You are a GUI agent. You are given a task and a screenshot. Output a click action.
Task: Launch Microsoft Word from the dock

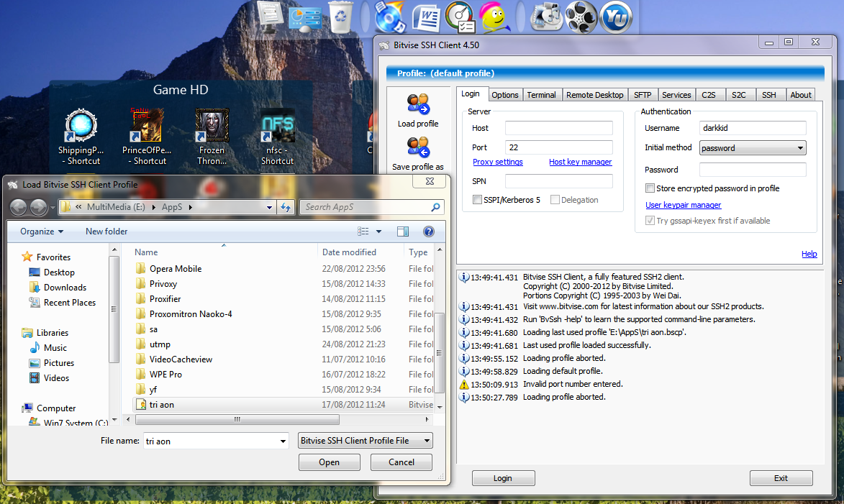(x=426, y=18)
